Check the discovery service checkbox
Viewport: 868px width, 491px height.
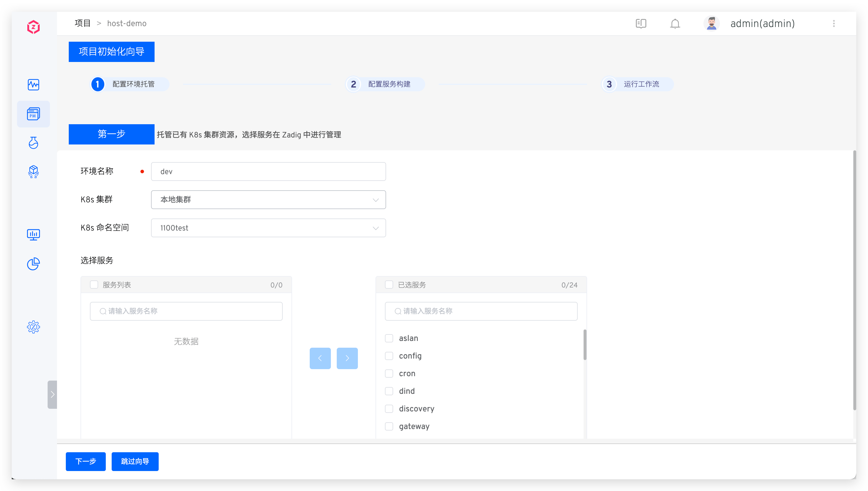389,409
